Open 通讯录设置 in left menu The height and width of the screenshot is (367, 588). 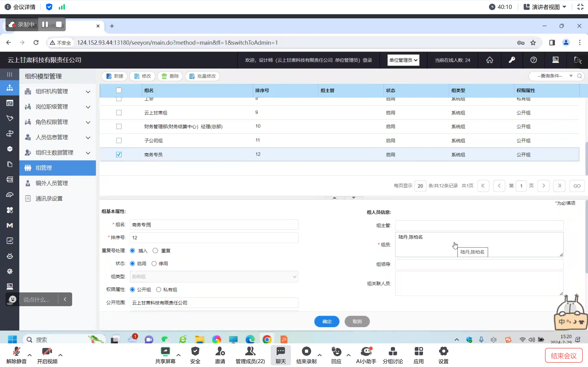(x=49, y=199)
